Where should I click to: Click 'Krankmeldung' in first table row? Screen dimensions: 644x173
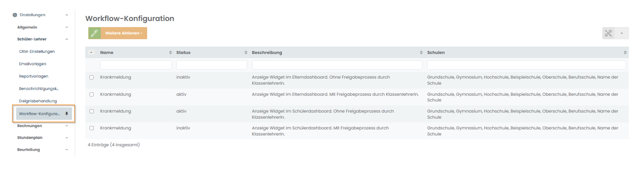[x=115, y=77]
